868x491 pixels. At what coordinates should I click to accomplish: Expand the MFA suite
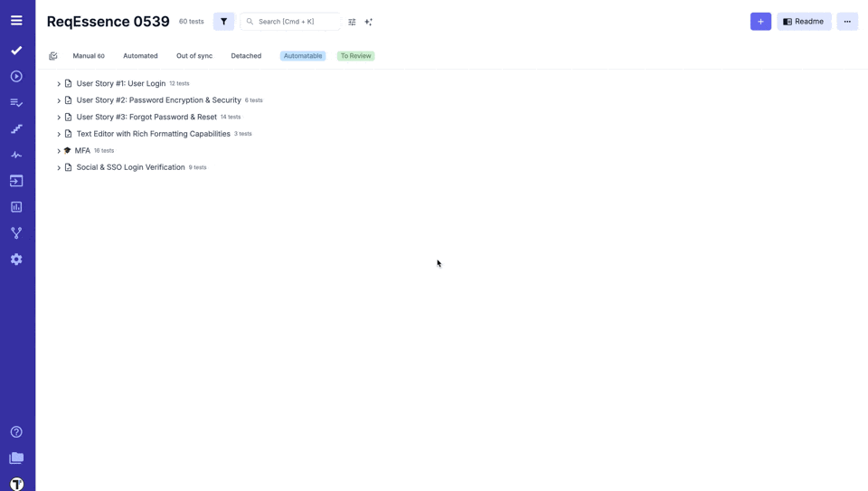click(59, 151)
